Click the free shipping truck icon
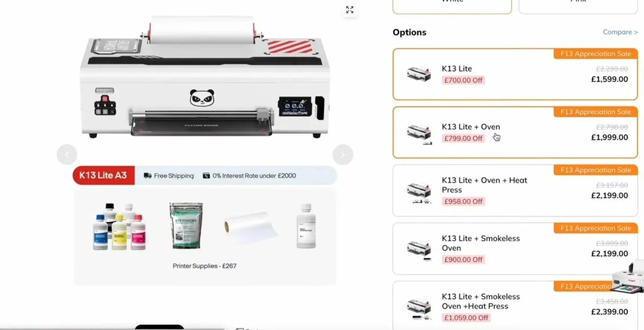The height and width of the screenshot is (330, 644). tap(148, 175)
